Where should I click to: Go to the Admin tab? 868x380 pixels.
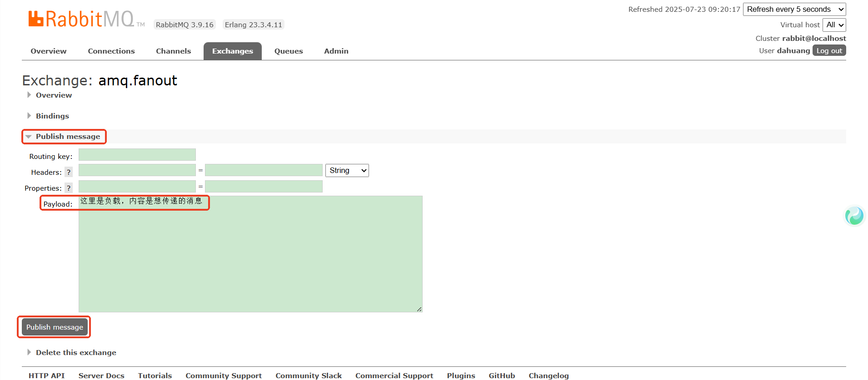tap(336, 51)
